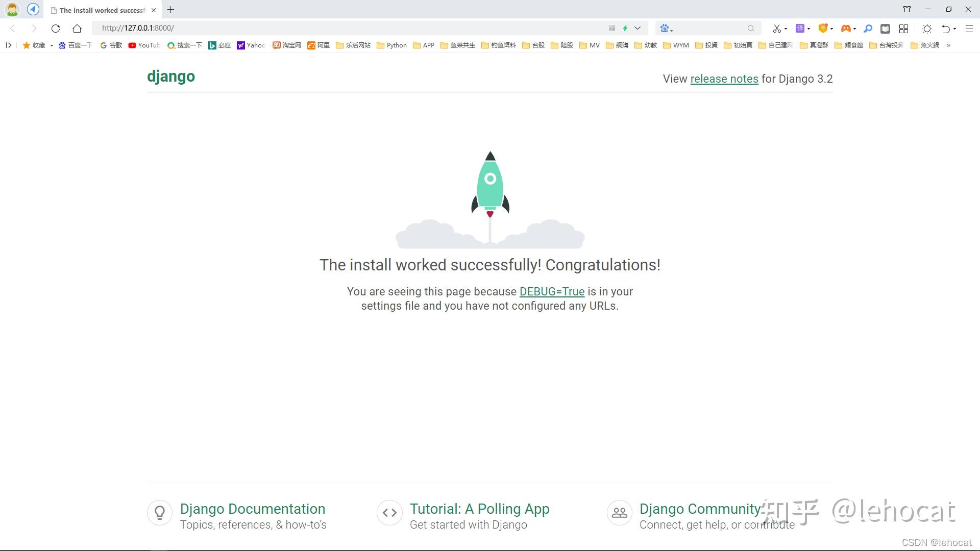This screenshot has width=980, height=551.
Task: Expand the dropdown next to the translate icon
Action: (808, 28)
